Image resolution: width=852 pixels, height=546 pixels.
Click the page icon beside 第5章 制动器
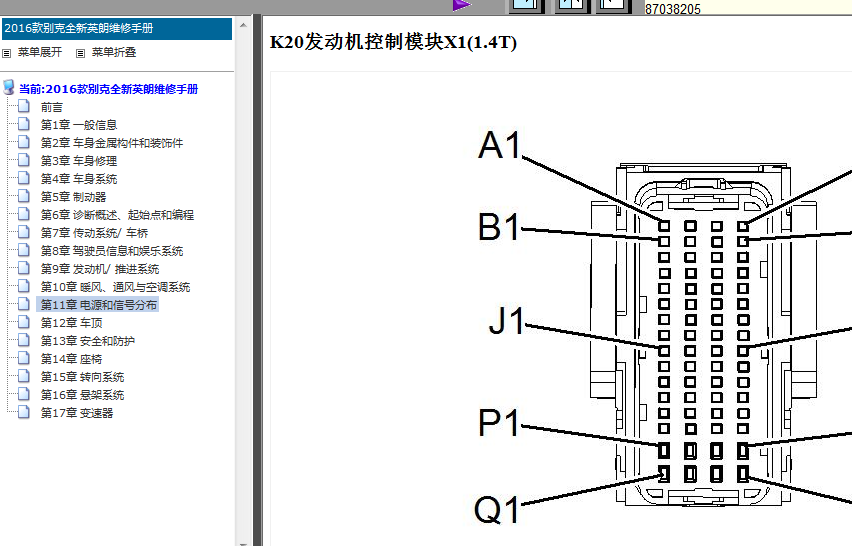coord(23,196)
